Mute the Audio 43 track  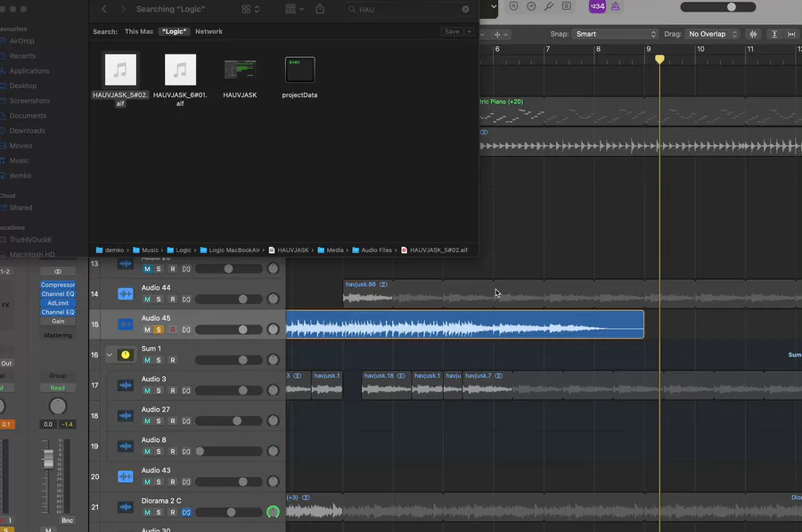point(147,482)
